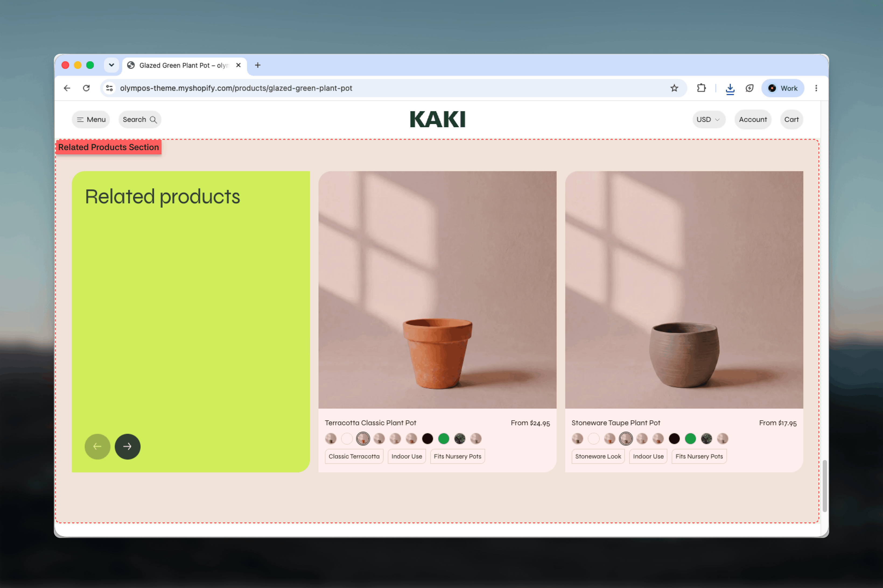Open a new browser tab
883x588 pixels.
tap(257, 65)
